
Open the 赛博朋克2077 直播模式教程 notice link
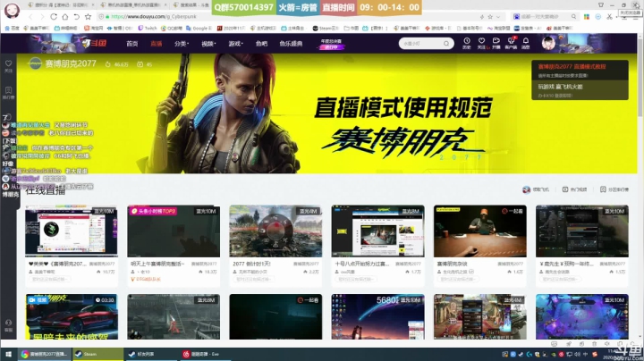coord(572,66)
